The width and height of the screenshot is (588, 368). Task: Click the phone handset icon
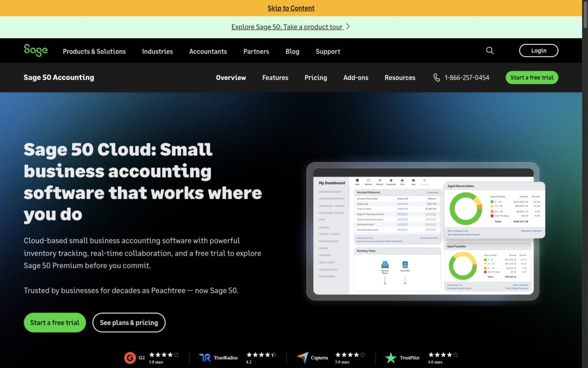pyautogui.click(x=437, y=77)
